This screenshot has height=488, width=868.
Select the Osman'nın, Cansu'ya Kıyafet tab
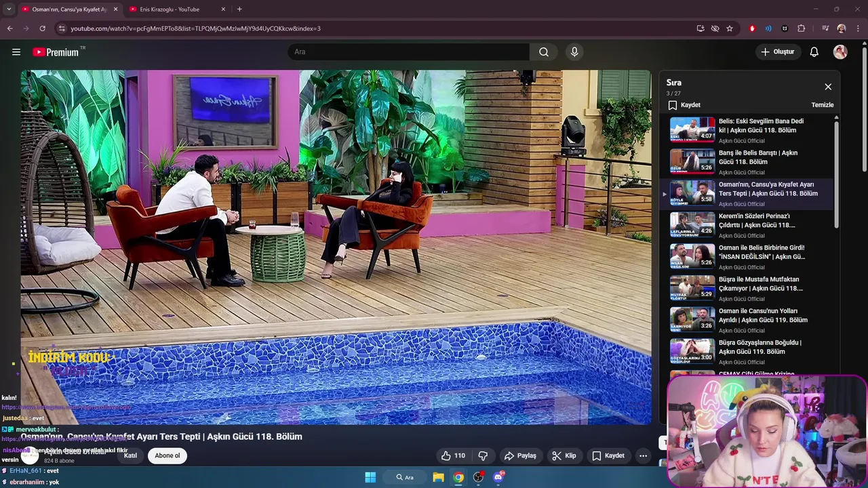coord(69,9)
